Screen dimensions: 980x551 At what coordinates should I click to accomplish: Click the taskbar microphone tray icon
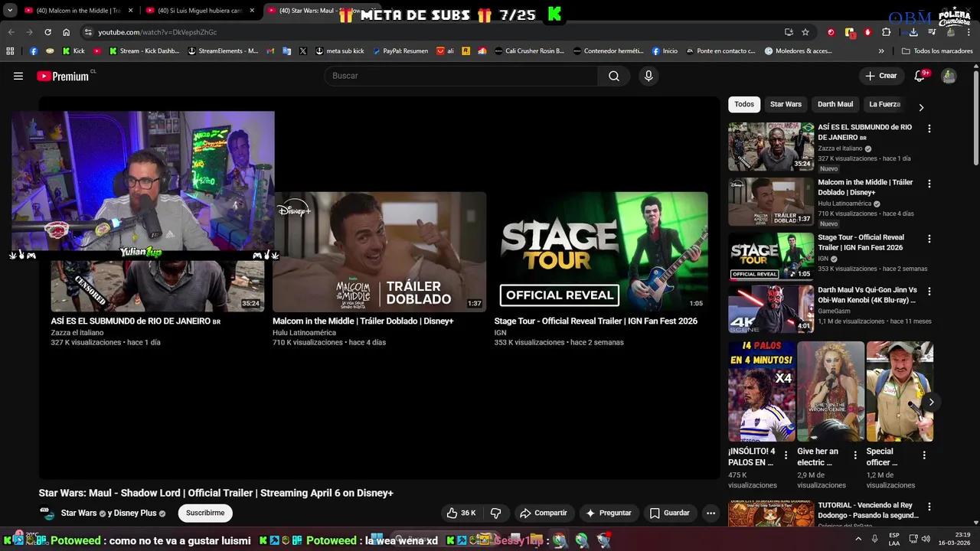pos(874,539)
